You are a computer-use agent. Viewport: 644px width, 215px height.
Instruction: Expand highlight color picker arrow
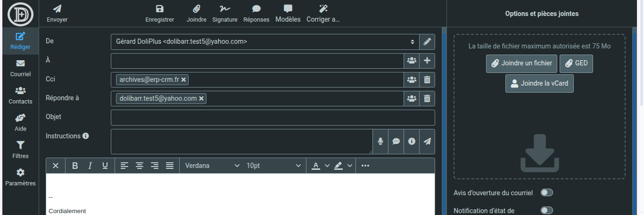(x=350, y=166)
